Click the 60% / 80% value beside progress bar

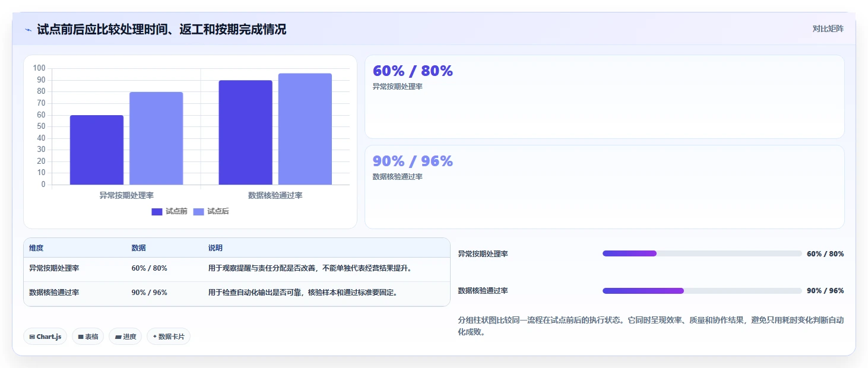(x=825, y=254)
